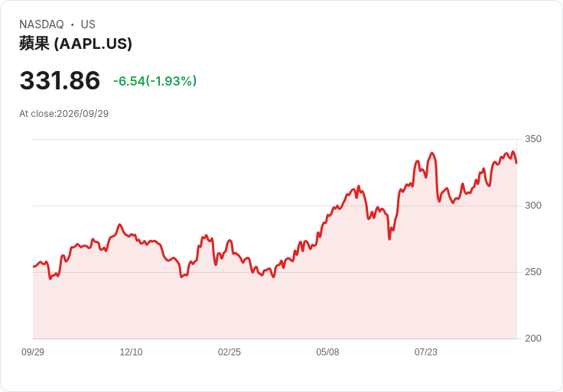Click the 07/23 x-axis date label
The height and width of the screenshot is (392, 563).
(x=426, y=352)
